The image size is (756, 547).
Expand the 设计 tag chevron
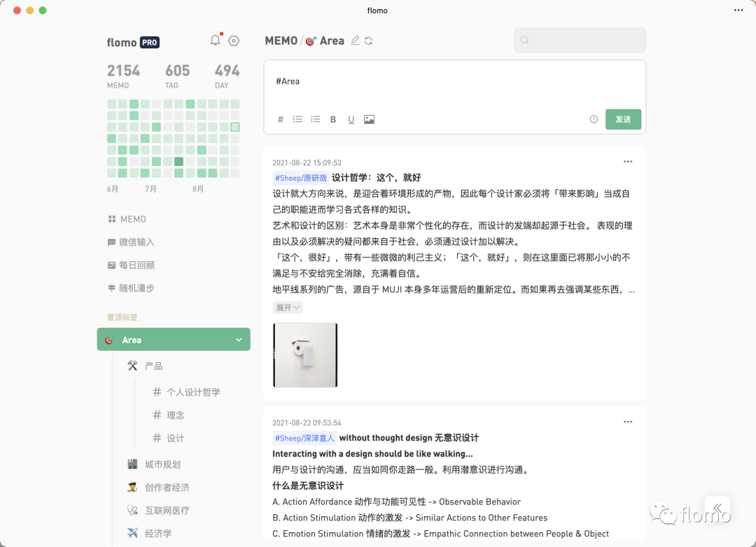239,438
